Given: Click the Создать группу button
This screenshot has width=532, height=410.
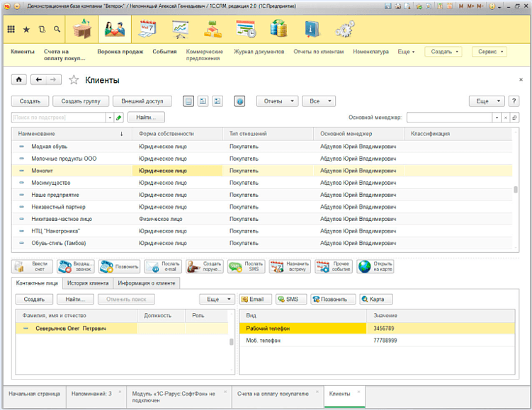Looking at the screenshot, I should (81, 101).
